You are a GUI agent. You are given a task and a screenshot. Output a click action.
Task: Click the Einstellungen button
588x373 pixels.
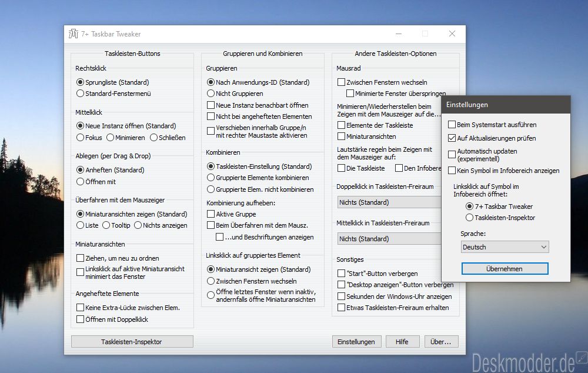(356, 341)
